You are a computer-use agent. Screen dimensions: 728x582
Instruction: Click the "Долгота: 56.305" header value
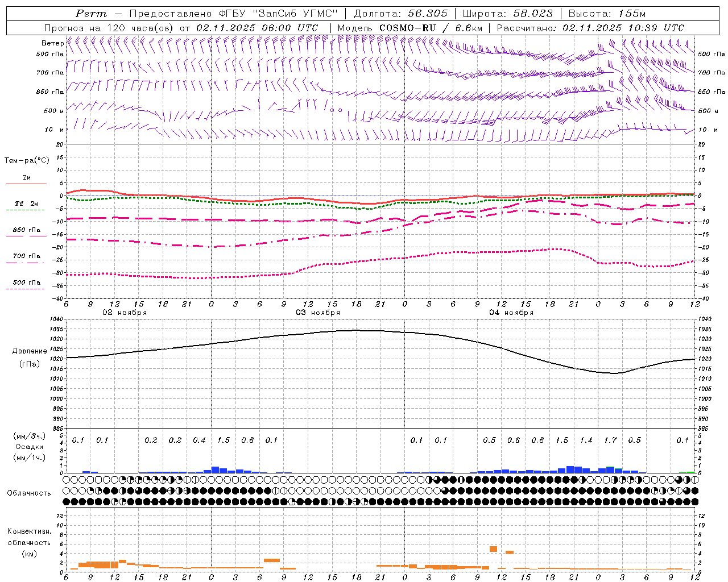[x=401, y=14]
